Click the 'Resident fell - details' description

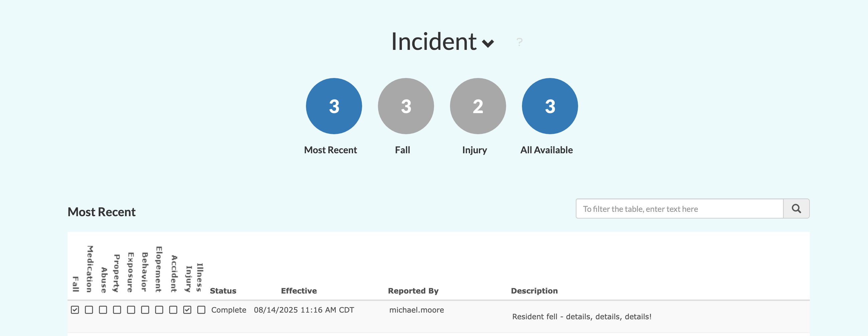pos(582,317)
